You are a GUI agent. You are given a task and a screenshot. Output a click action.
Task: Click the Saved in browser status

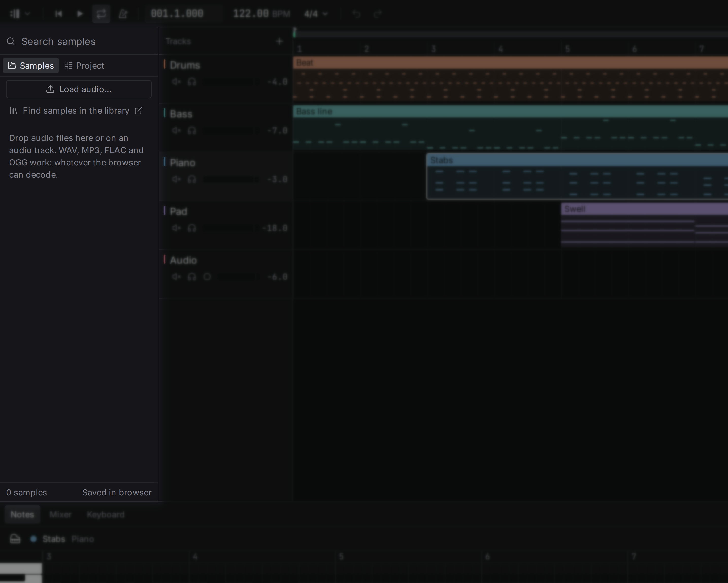tap(117, 492)
